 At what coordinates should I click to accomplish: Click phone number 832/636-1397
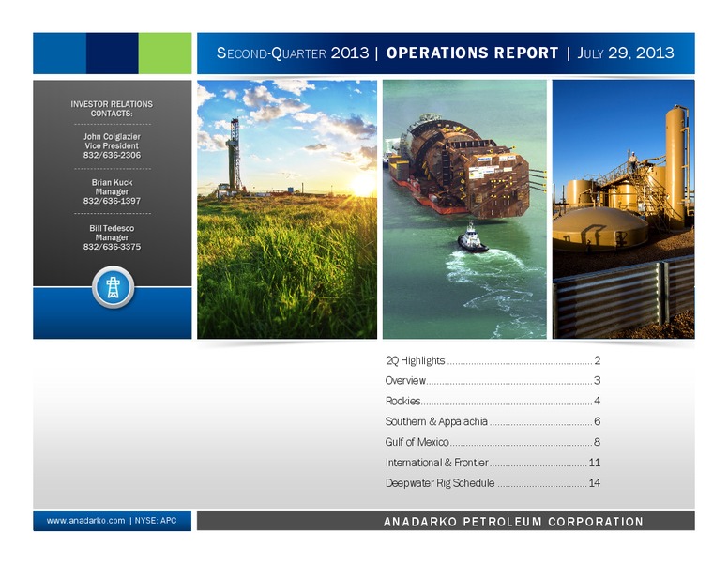112,201
